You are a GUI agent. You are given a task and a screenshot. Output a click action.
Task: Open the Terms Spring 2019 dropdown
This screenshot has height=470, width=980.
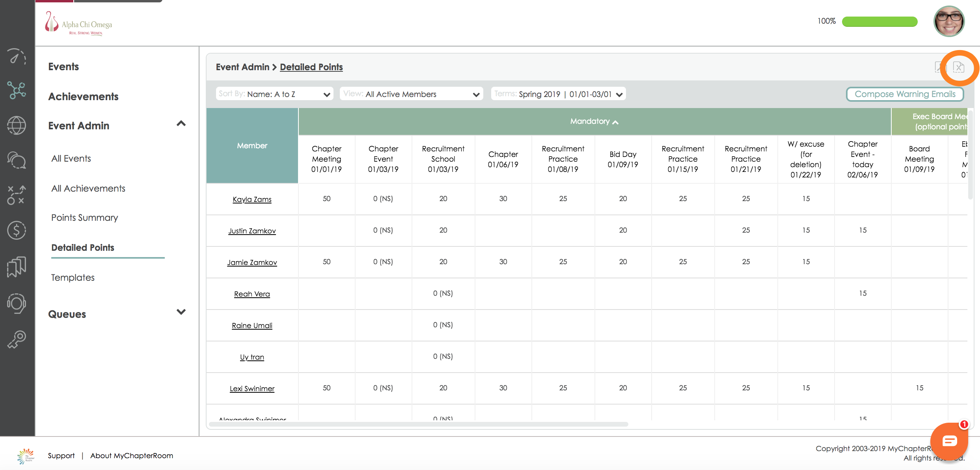pyautogui.click(x=558, y=94)
